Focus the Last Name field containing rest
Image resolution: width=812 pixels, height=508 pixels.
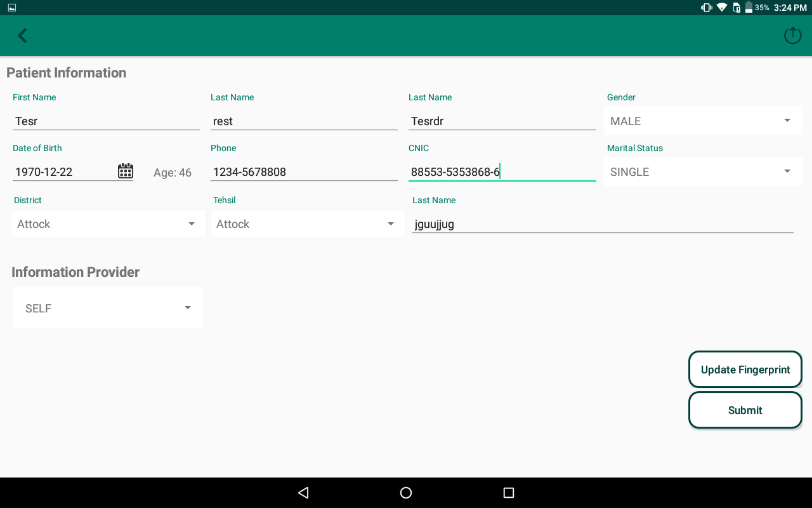(x=304, y=121)
